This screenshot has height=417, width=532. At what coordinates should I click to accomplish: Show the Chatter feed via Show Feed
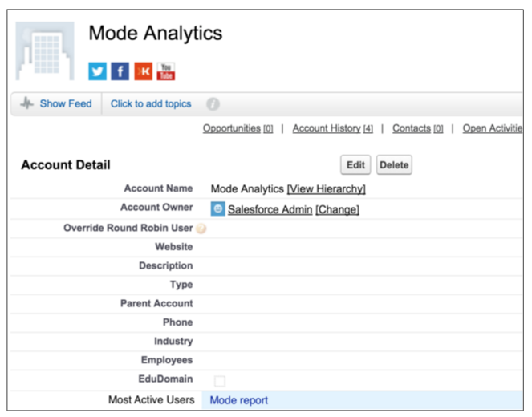(66, 103)
